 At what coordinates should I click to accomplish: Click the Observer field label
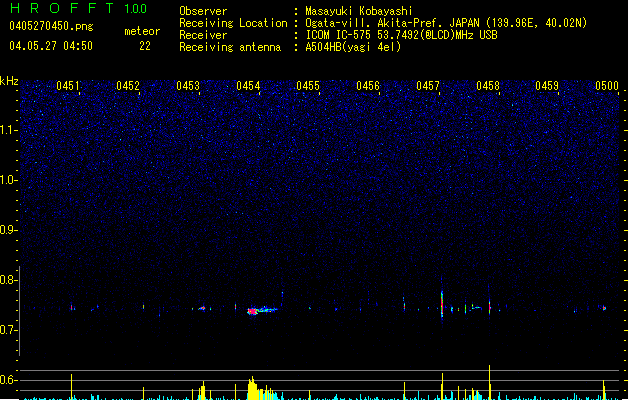203,11
